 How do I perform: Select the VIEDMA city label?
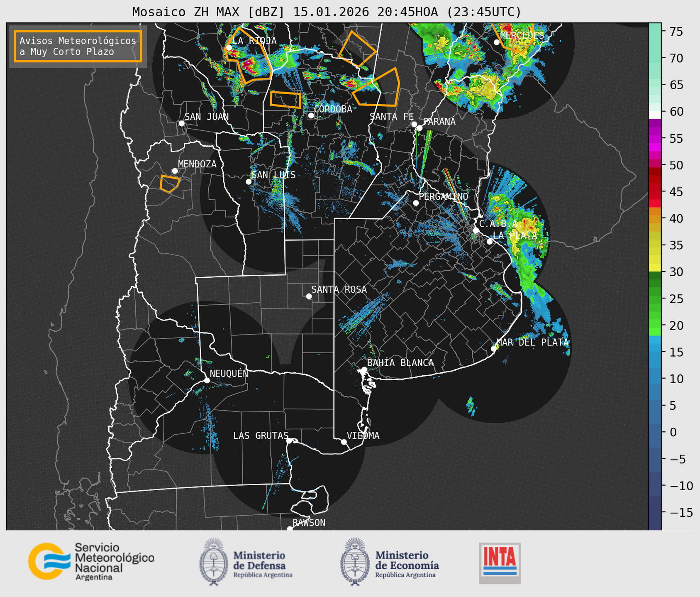coord(363,436)
